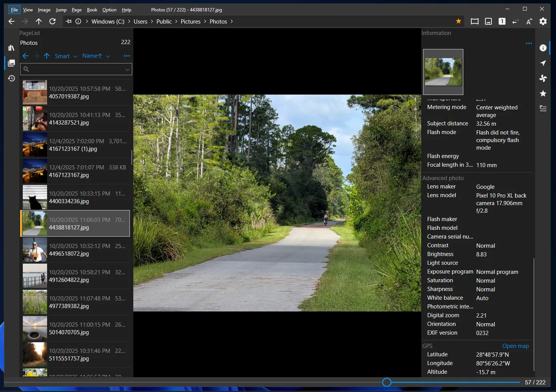Click the Pictures breadcrumb folder
Image resolution: width=556 pixels, height=392 pixels.
pos(190,22)
